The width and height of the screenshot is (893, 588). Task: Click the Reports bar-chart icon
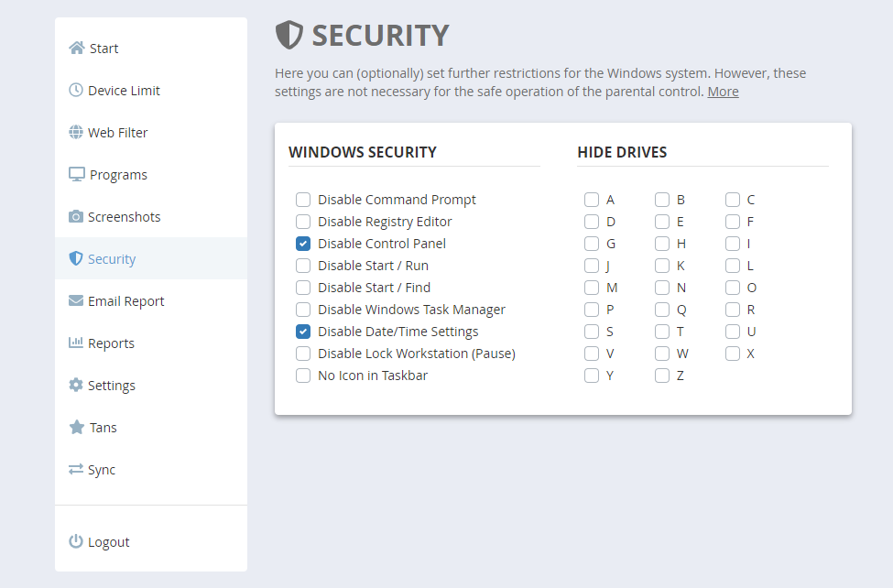[x=75, y=343]
